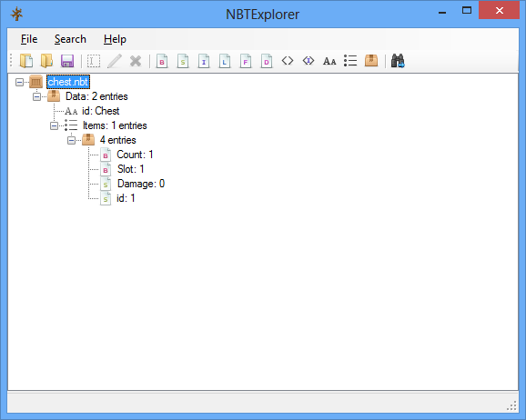Select the Data: 2 entries row
The width and height of the screenshot is (526, 420).
96,96
